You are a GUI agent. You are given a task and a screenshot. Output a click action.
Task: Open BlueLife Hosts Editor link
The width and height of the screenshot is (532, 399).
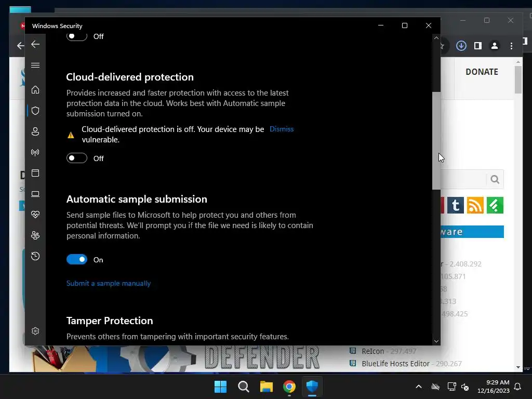[395, 363]
